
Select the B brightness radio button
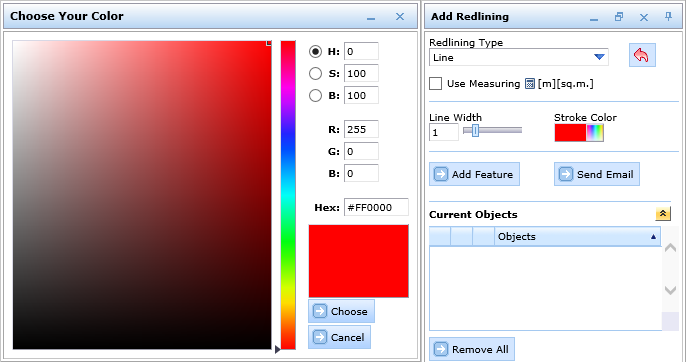click(315, 95)
